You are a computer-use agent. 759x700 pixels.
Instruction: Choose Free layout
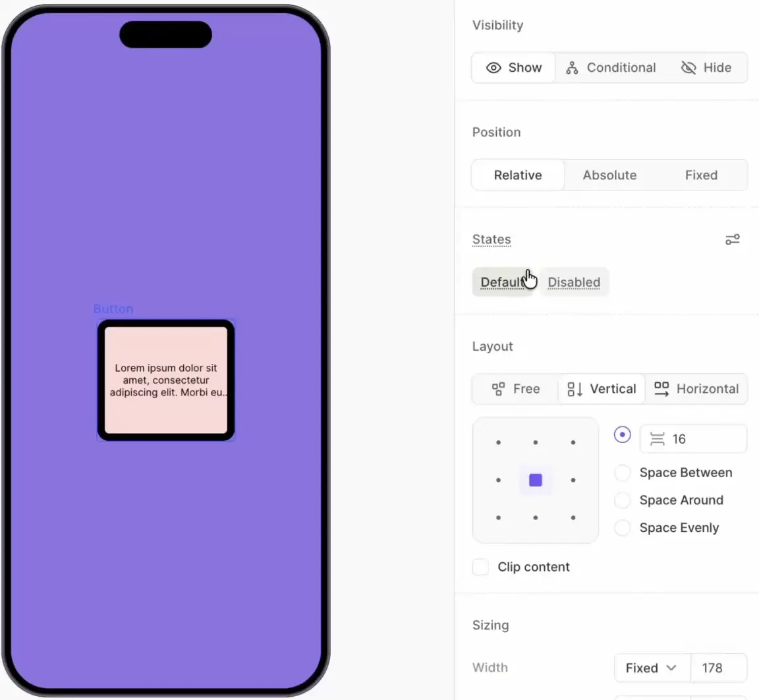(515, 389)
